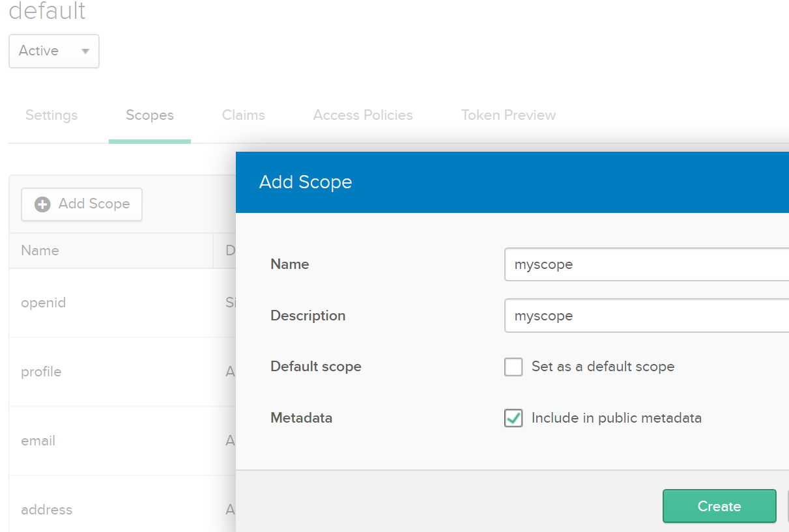Enable Set as a default scope checkbox
This screenshot has height=532, width=789.
(x=513, y=367)
